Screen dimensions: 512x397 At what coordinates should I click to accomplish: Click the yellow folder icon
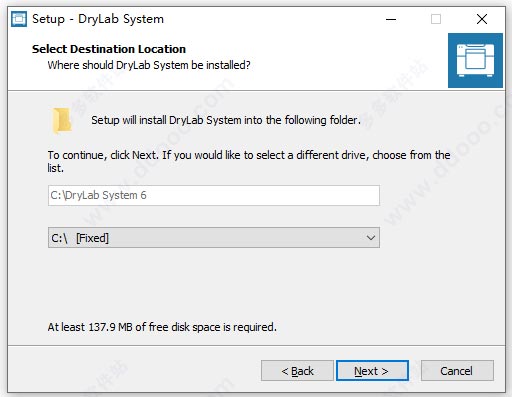(x=61, y=120)
